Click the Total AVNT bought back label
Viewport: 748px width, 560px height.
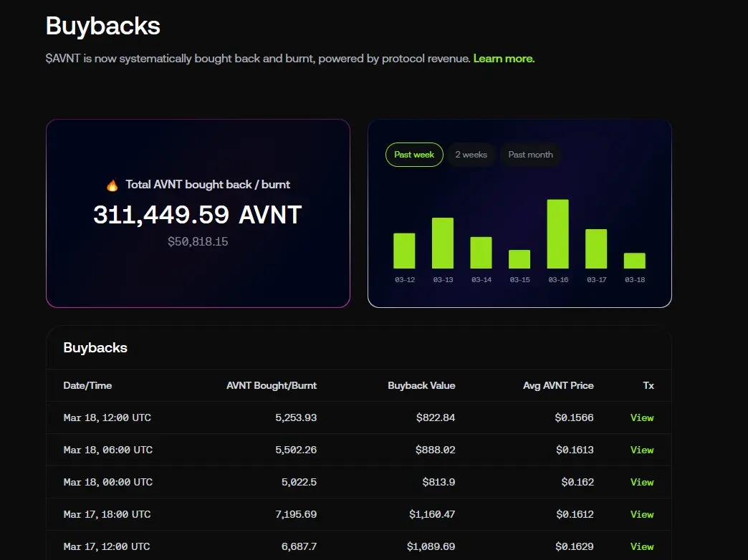(x=208, y=185)
